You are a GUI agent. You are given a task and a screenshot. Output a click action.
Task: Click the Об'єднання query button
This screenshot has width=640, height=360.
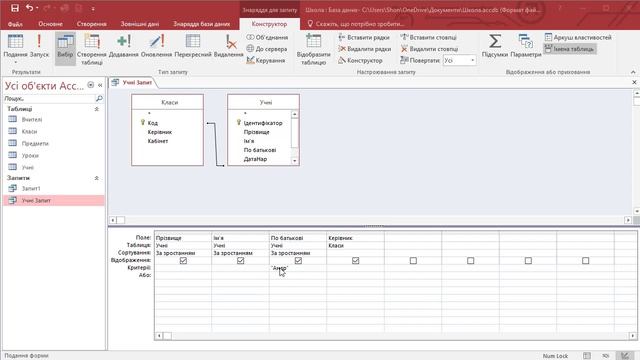(x=267, y=37)
